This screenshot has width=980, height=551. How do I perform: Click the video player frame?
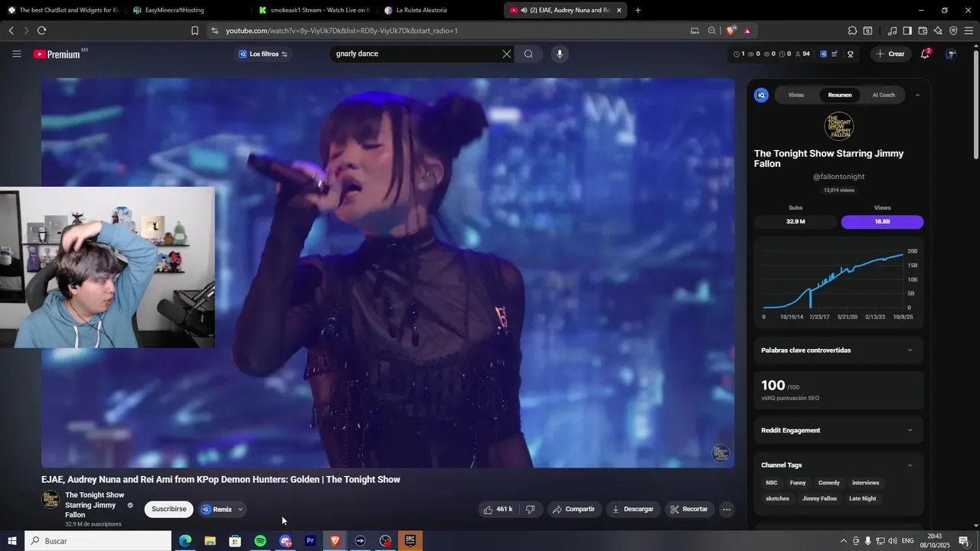(387, 272)
